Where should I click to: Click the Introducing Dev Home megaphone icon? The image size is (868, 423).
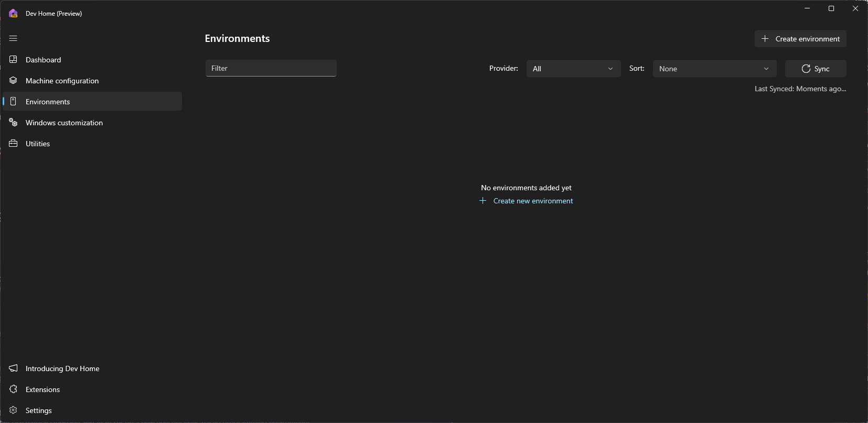[x=13, y=368]
